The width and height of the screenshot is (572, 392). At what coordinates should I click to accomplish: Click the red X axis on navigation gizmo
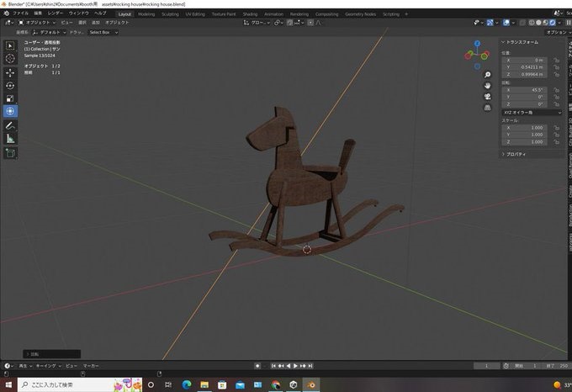[468, 56]
